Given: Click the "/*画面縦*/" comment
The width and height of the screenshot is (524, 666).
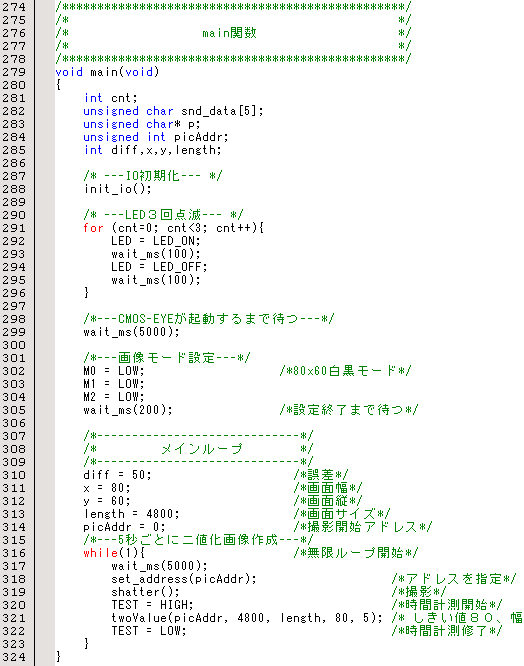Looking at the screenshot, I should pyautogui.click(x=328, y=501).
